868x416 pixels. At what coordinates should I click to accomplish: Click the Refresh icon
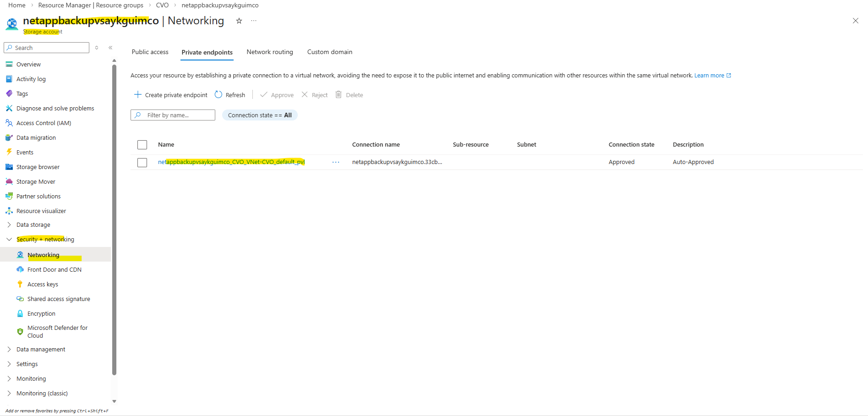[218, 94]
